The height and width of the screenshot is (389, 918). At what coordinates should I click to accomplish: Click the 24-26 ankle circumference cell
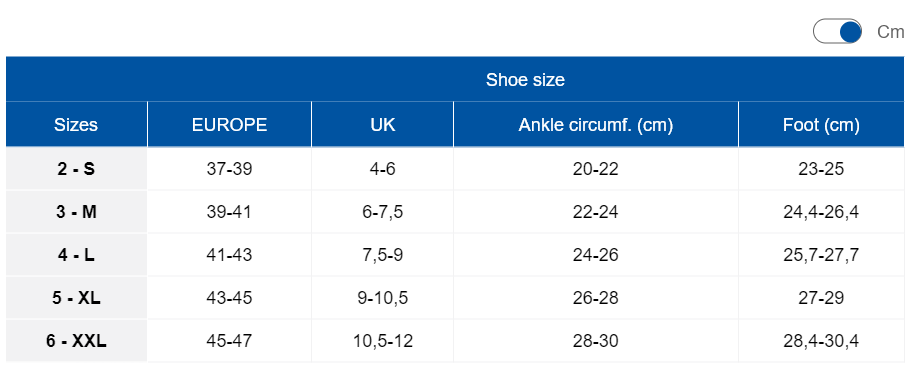(x=595, y=255)
